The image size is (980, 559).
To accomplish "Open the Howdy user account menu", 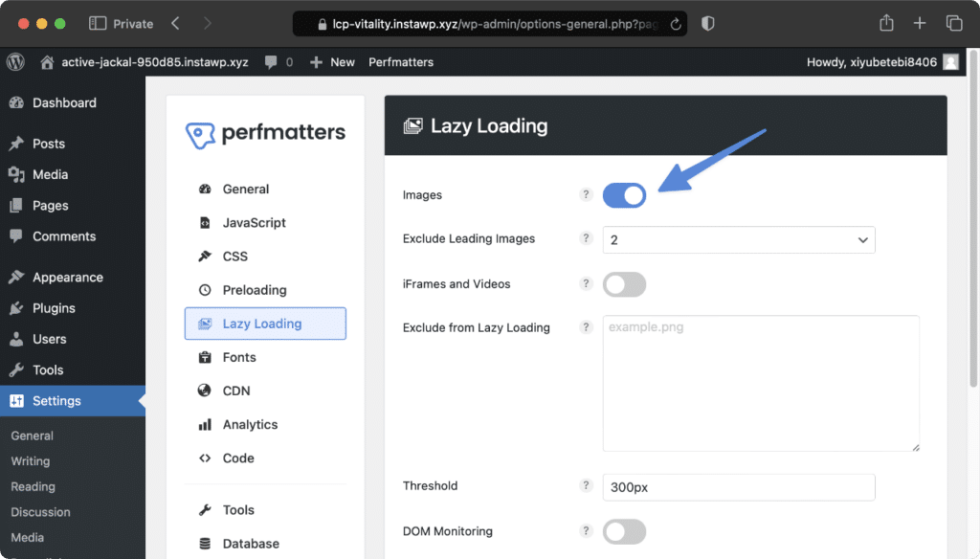I will click(882, 62).
